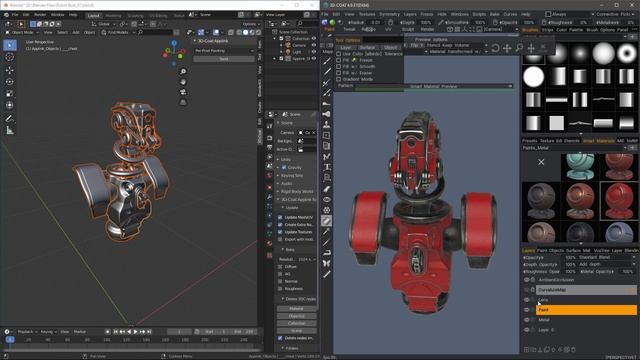Select the teal smart material sphere
Image resolution: width=640 pixels, height=360 pixels.
click(x=580, y=167)
